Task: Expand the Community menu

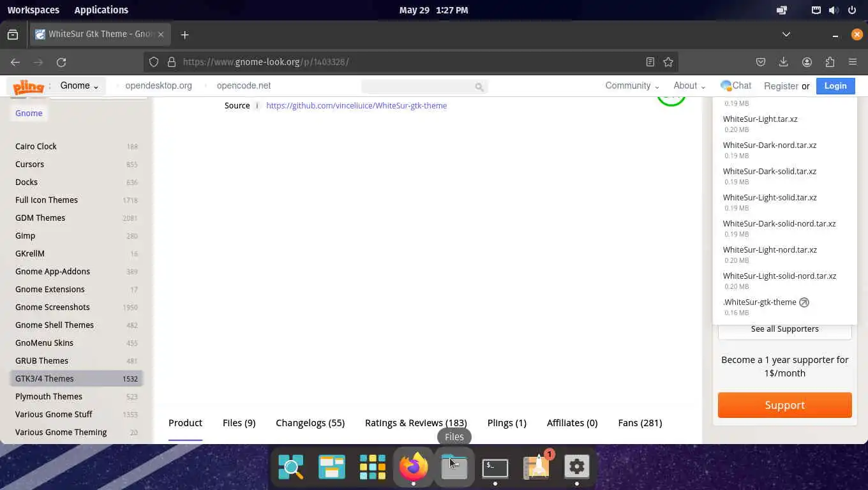Action: tap(632, 85)
